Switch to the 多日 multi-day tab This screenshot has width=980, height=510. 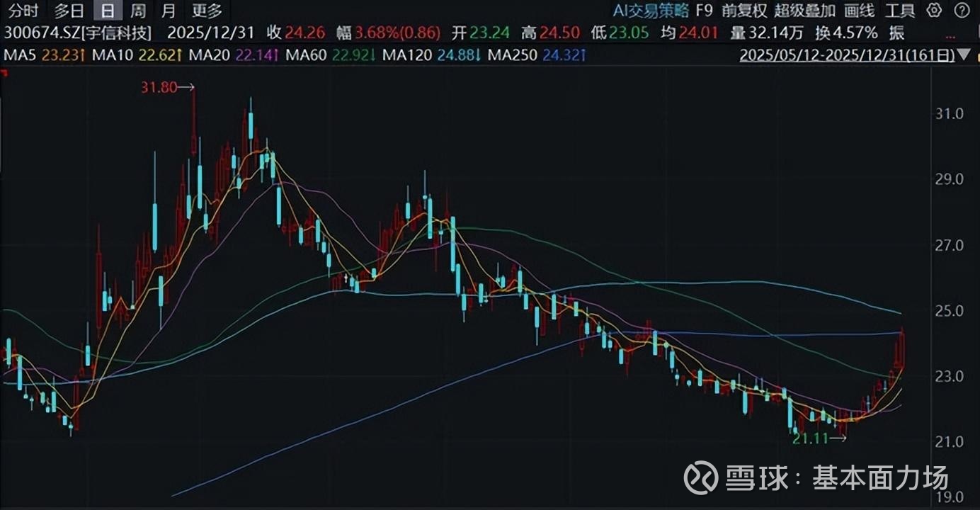(70, 10)
